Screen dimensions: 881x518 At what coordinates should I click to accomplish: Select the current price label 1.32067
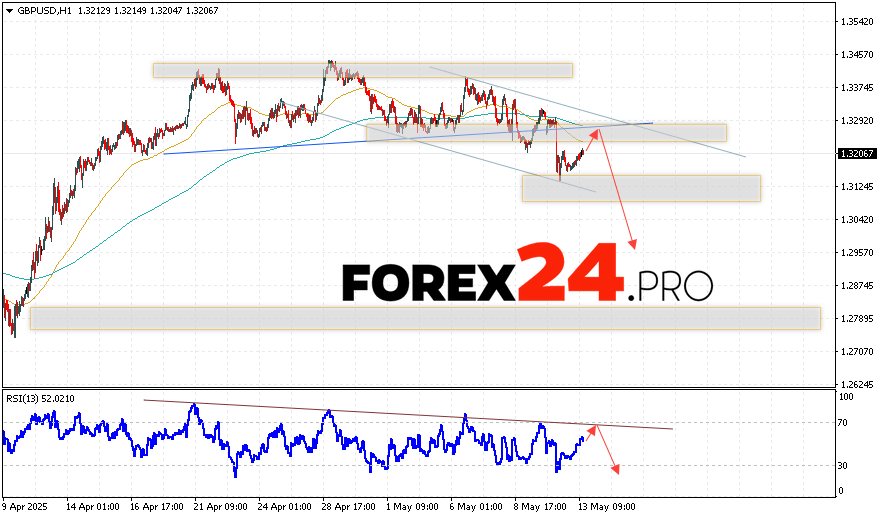(856, 154)
